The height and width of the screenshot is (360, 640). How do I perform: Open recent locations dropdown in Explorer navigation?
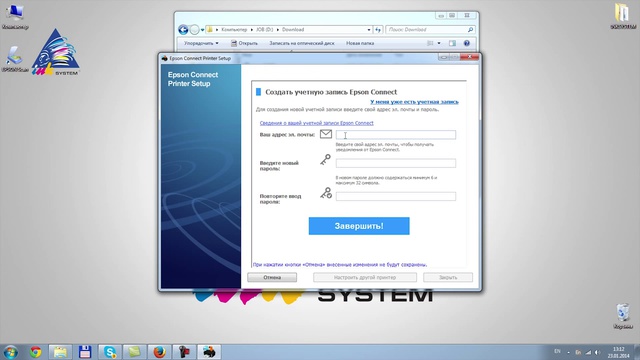click(x=202, y=30)
